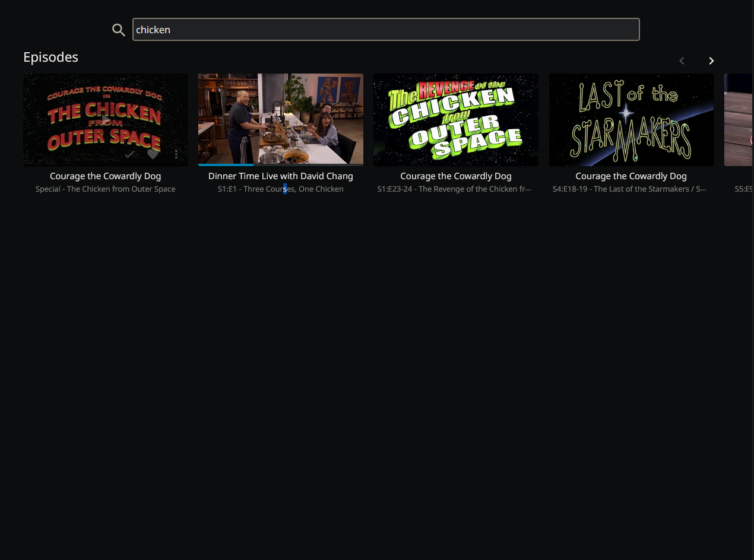Click "S1:E1 - Three Courses, One Chicken" link
Image resolution: width=754 pixels, height=560 pixels.
click(x=280, y=189)
